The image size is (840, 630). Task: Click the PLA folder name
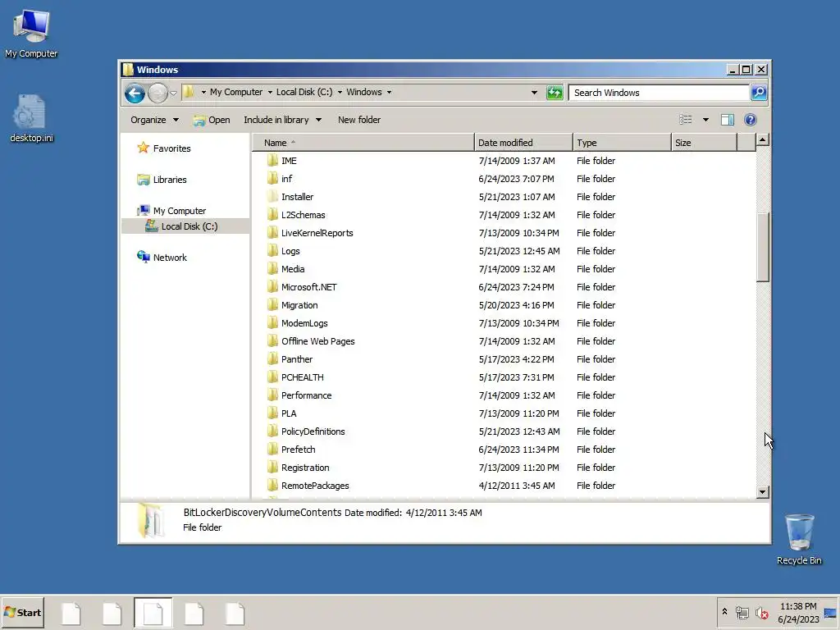click(x=289, y=413)
